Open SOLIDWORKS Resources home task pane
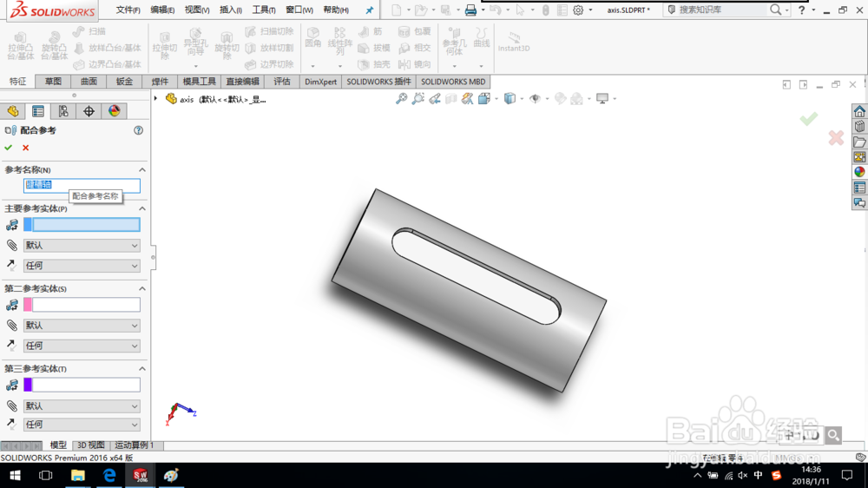The height and width of the screenshot is (488, 868). (x=859, y=111)
